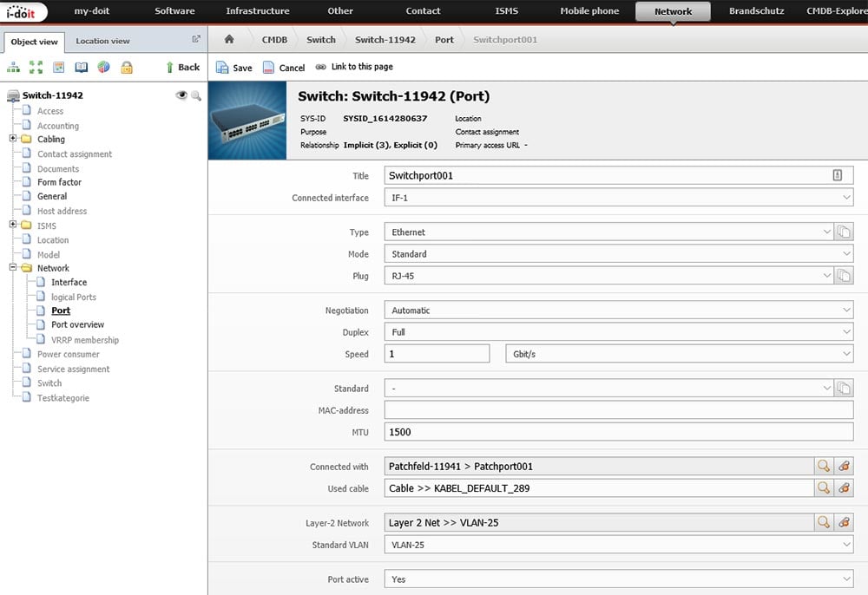Go to Switch-11942 breadcrumb
Viewport: 868px width, 595px height.
tap(385, 40)
